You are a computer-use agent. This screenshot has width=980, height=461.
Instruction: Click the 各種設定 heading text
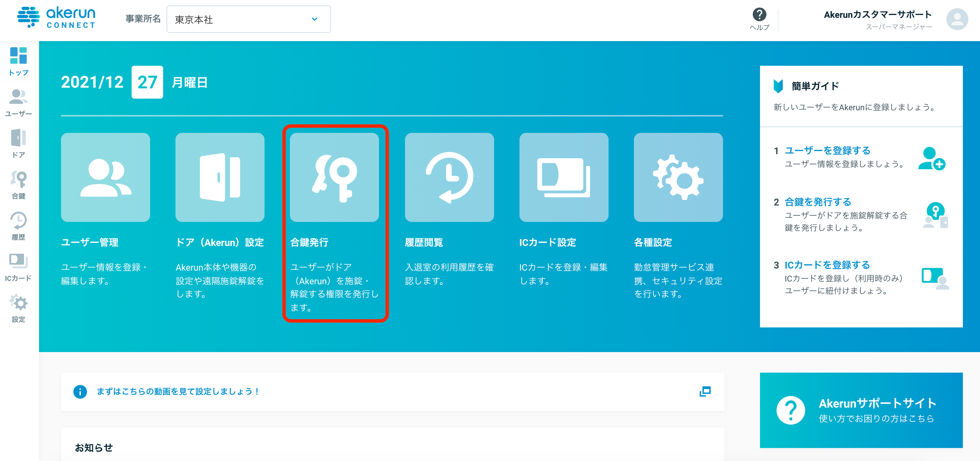click(653, 242)
